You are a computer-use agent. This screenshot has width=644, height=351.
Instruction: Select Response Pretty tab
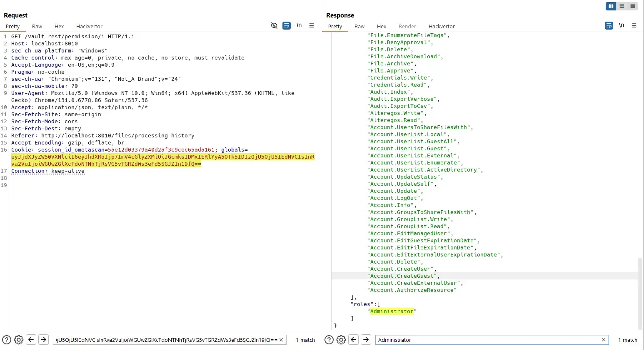pyautogui.click(x=335, y=26)
